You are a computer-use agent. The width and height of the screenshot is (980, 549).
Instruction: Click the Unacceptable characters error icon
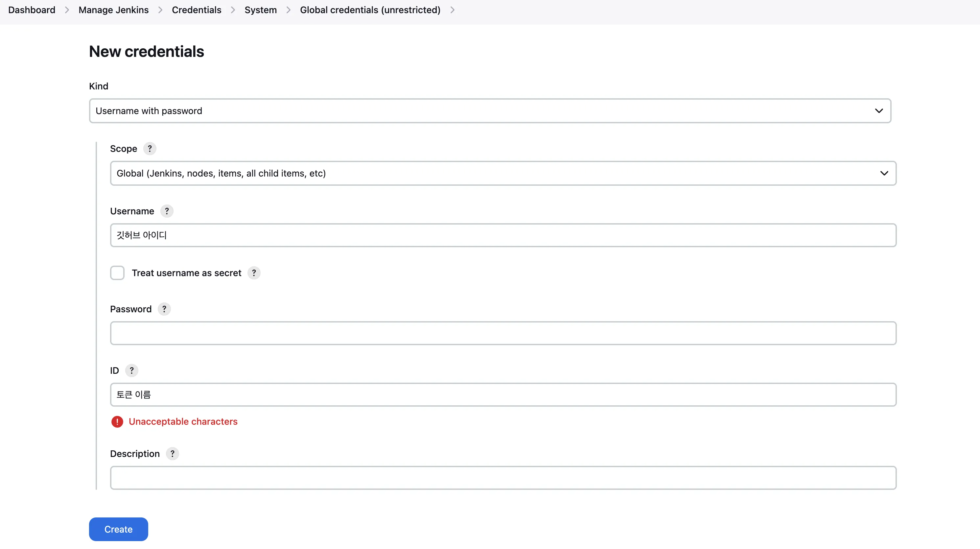click(x=117, y=421)
